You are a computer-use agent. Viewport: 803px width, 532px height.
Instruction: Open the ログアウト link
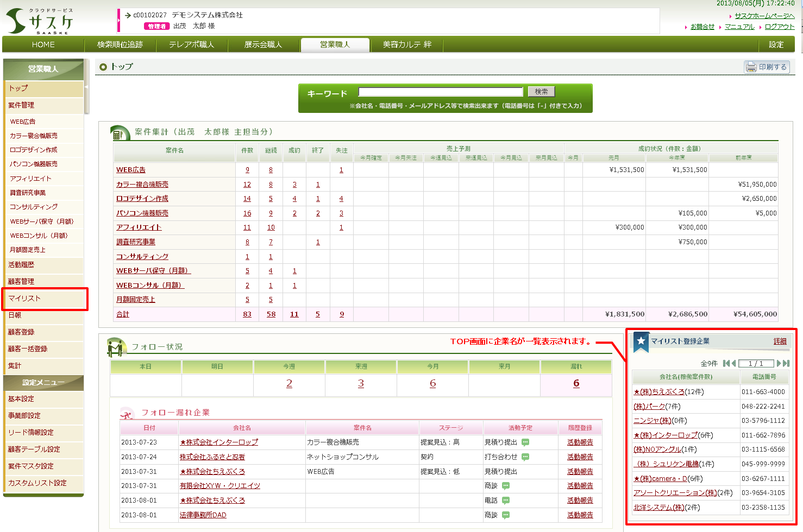pos(779,27)
